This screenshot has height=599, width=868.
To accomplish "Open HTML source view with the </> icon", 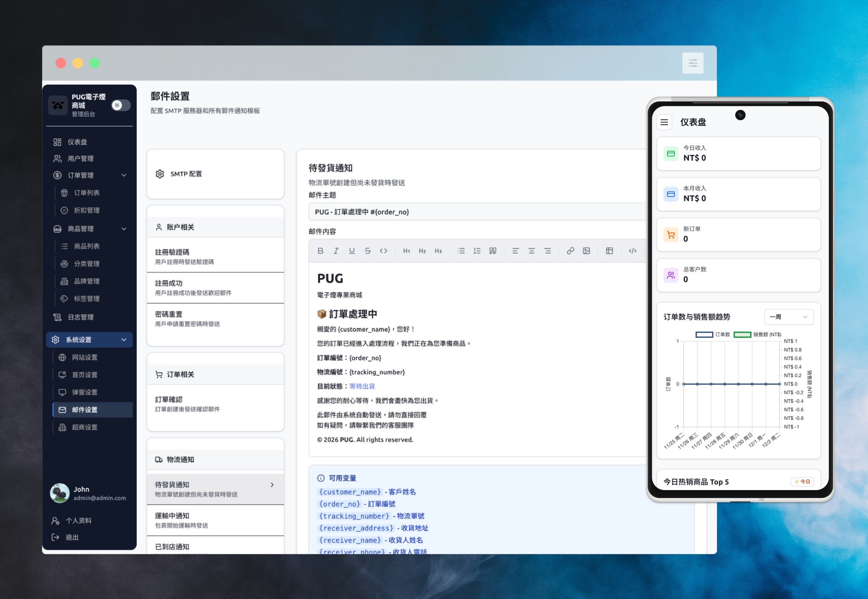I will coord(632,251).
